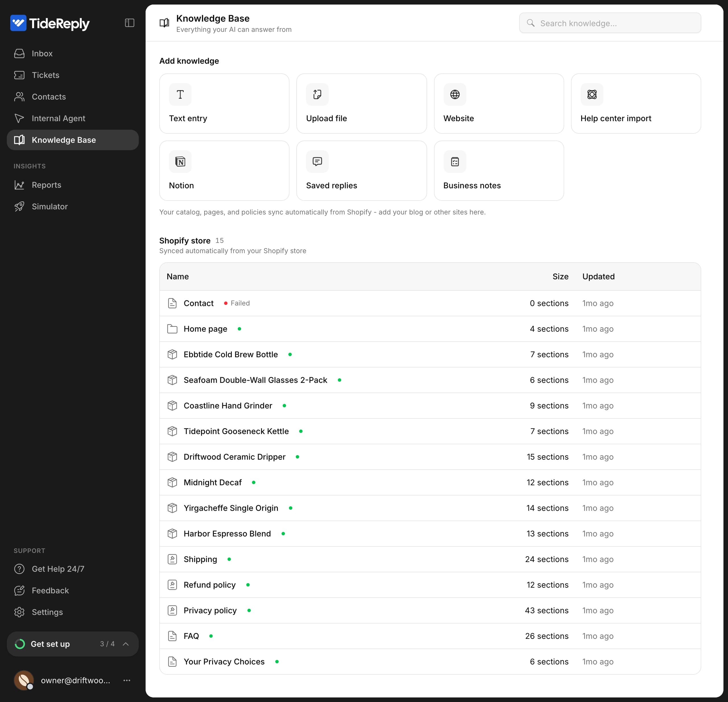Click the search magnifier icon
This screenshot has width=728, height=702.
coord(531,23)
